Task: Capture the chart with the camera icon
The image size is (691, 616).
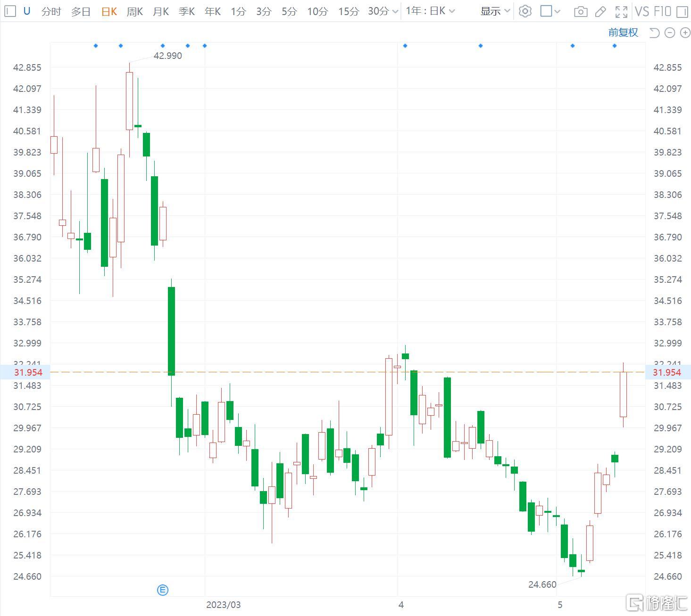Action: click(581, 11)
